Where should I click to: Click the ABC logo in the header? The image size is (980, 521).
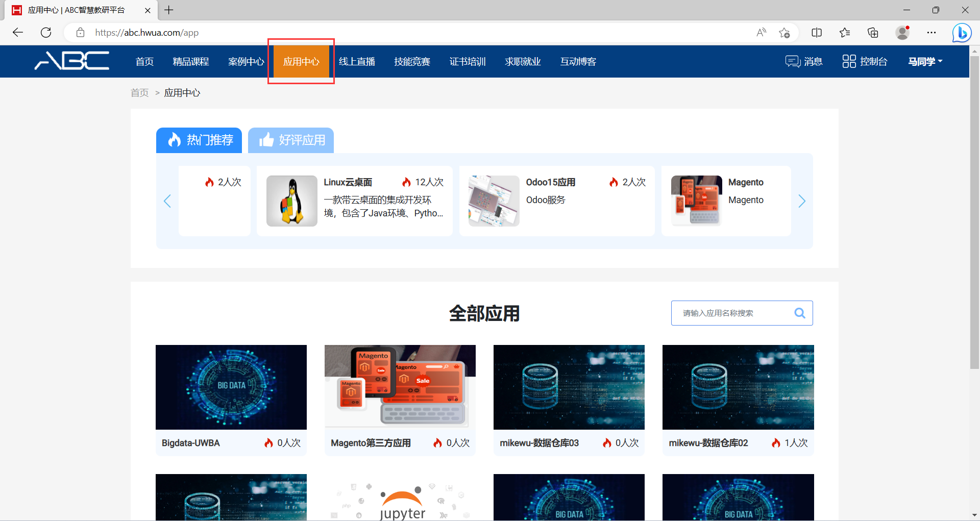72,61
